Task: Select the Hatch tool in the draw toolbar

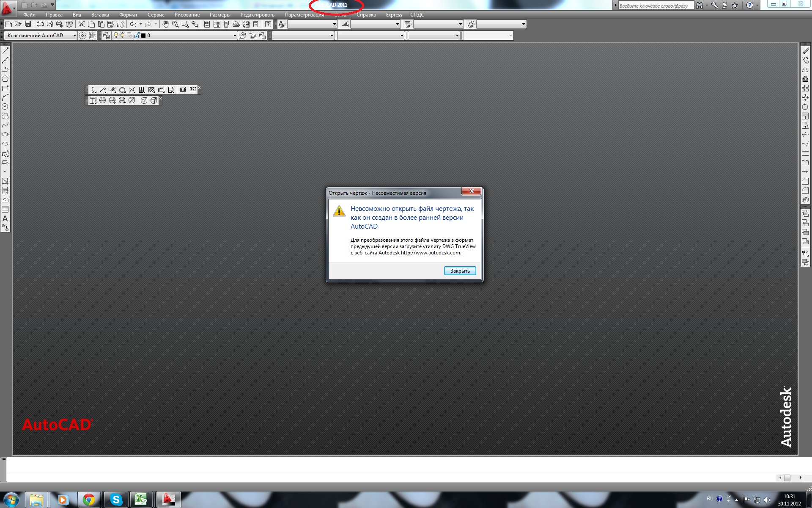Action: click(x=5, y=181)
